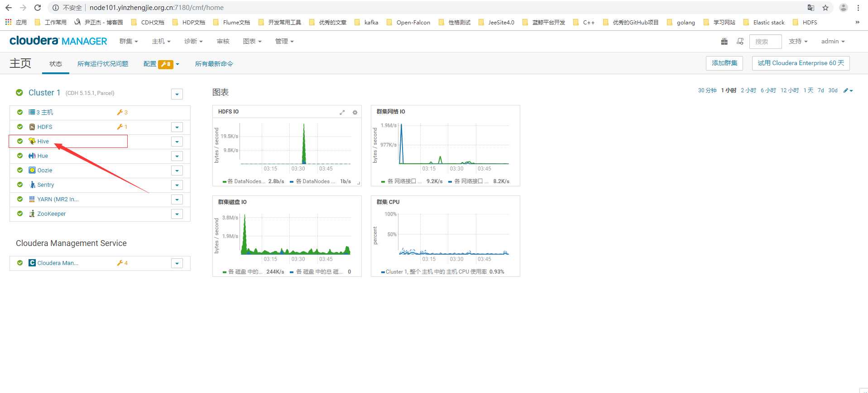Open the 图表 menu in the top navigation

252,41
